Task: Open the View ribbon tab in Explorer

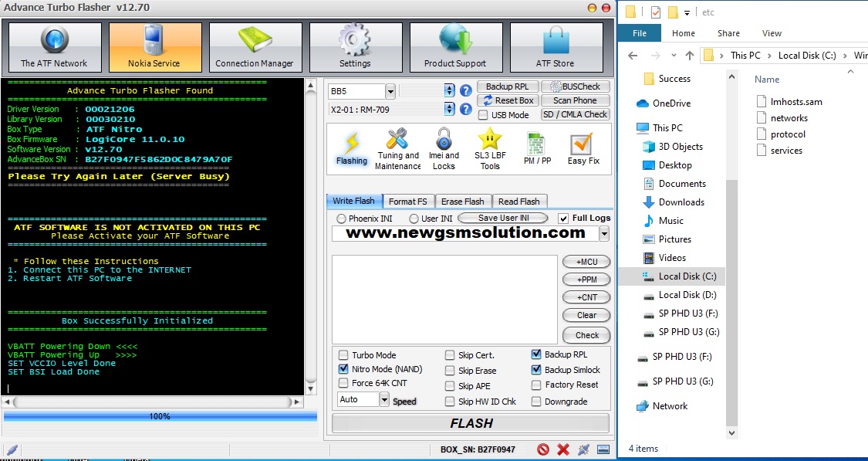Action: (x=772, y=33)
